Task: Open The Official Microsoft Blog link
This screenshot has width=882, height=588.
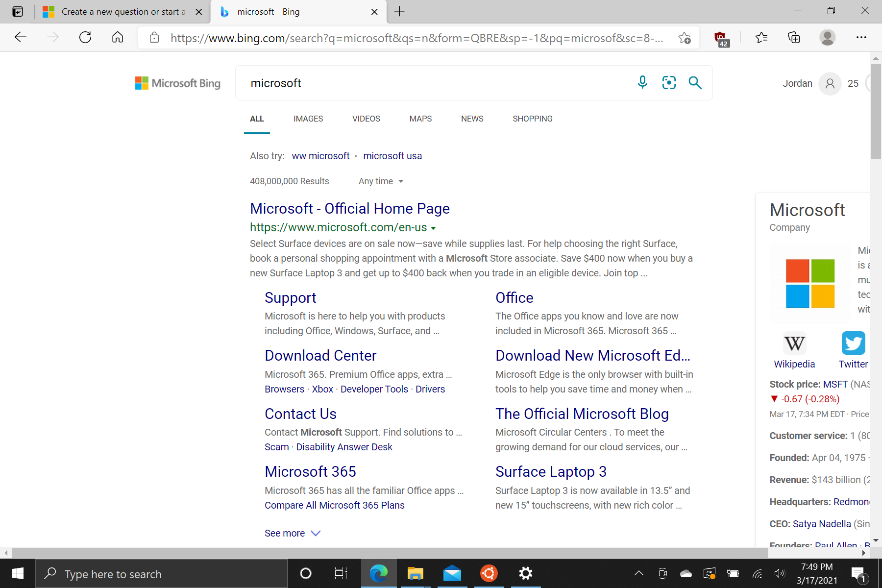Action: pos(582,414)
